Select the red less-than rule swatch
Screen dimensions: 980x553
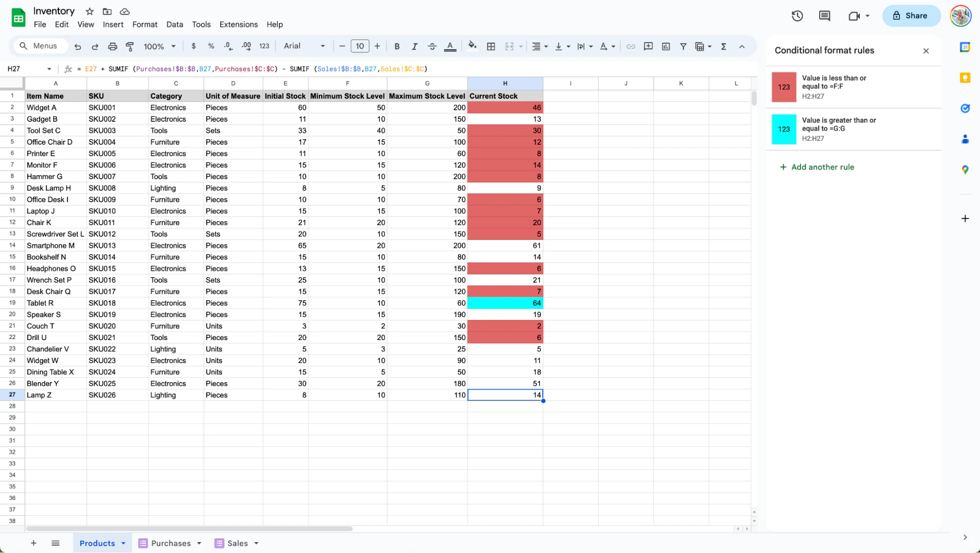[x=783, y=87]
